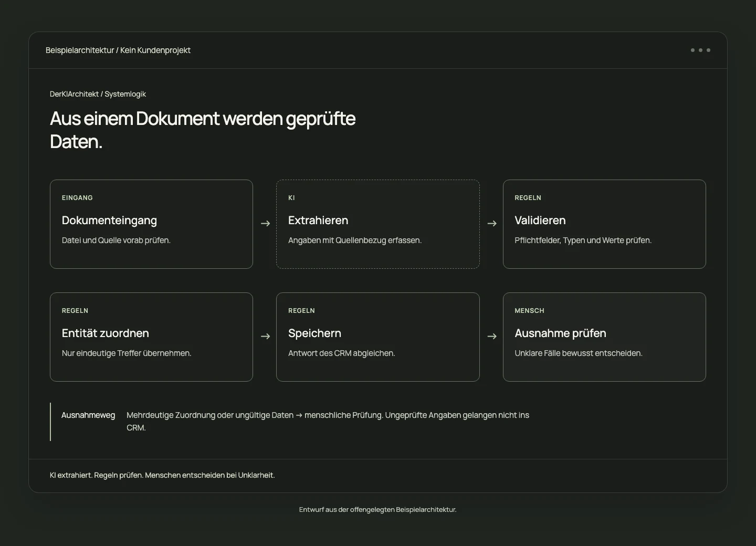Screen dimensions: 756x546
Task: Click the 'Mehrdeutige Zuordnung oder ungültige Daten' note
Action: tap(328, 422)
